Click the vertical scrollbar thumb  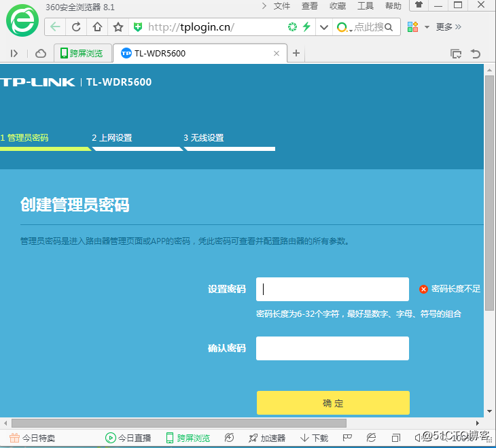(x=489, y=192)
